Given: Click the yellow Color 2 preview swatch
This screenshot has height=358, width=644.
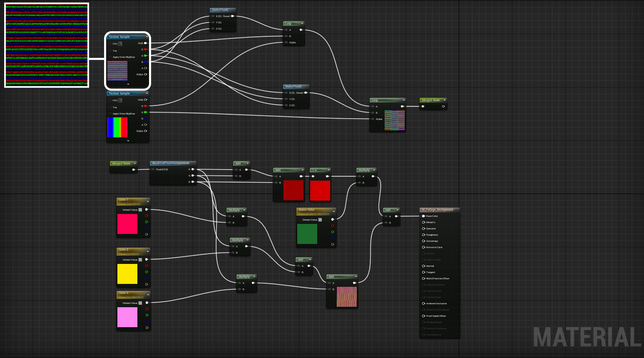Looking at the screenshot, I should pyautogui.click(x=127, y=274).
